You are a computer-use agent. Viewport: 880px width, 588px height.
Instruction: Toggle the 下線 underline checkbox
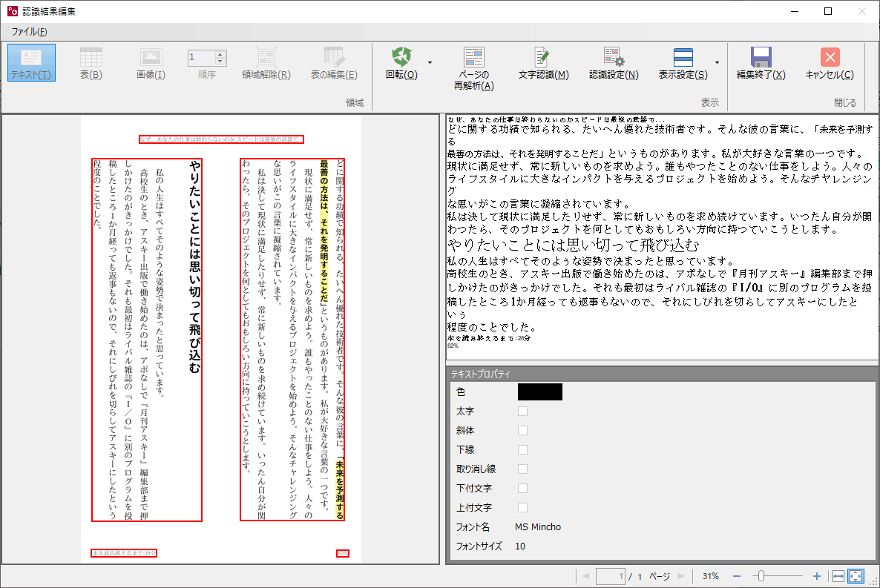pos(522,449)
